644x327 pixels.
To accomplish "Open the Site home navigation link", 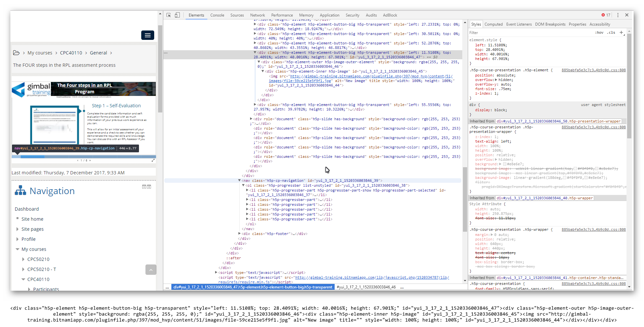I will [x=32, y=219].
